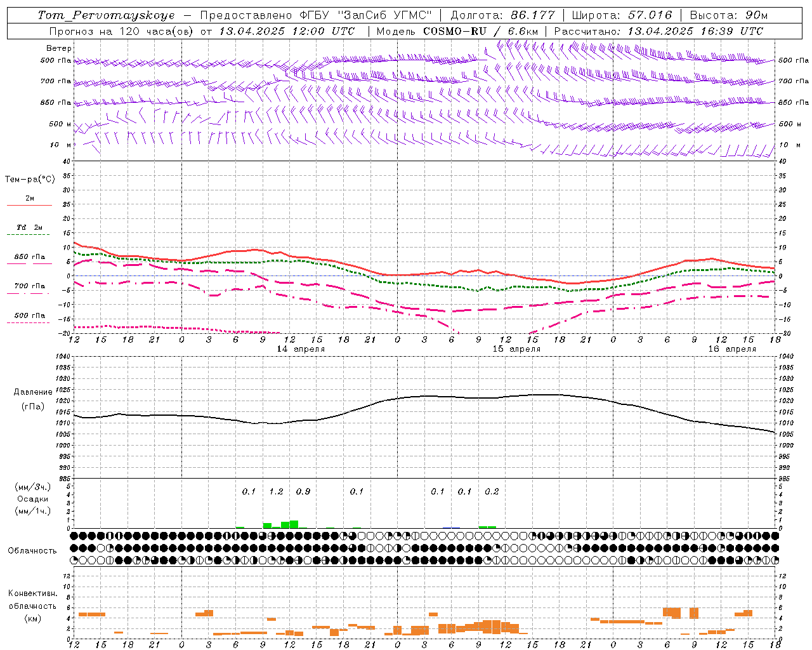Click the "Td 2м" dew point legend
This screenshot has width=812, height=650.
(x=29, y=227)
